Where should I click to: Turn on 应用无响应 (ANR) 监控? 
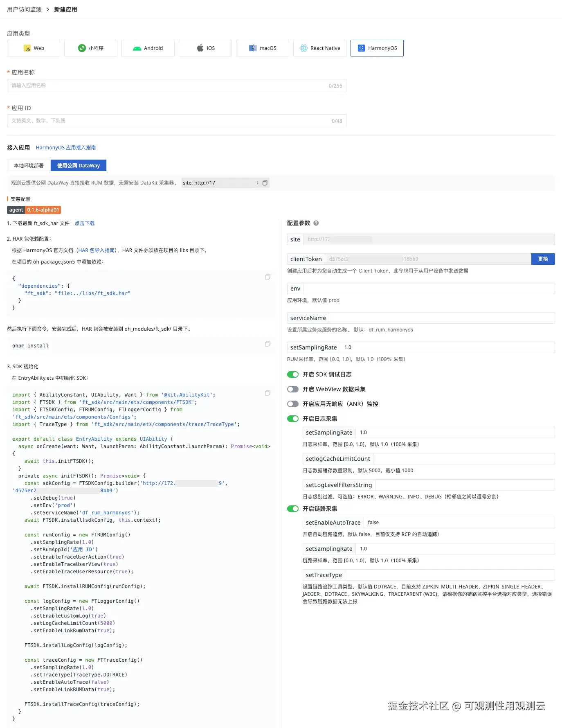click(x=293, y=404)
